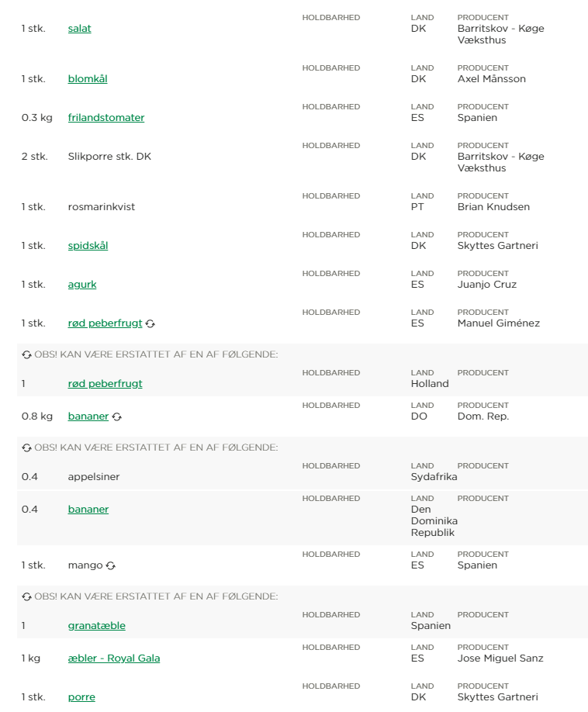Click the swap icon beside the 1 stk. rød peberfrugt
The image size is (588, 712).
(150, 323)
